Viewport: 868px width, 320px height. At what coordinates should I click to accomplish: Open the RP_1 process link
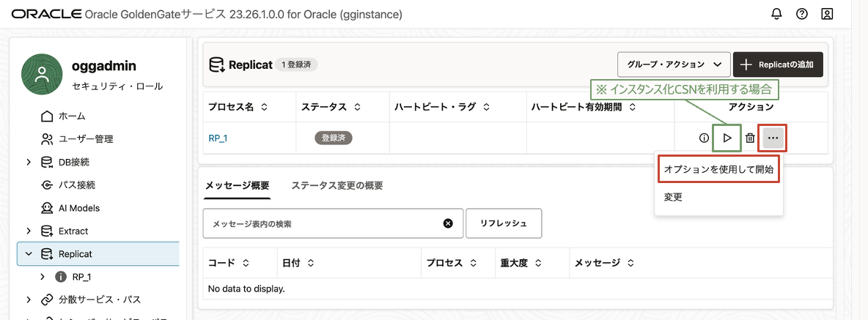click(x=218, y=138)
